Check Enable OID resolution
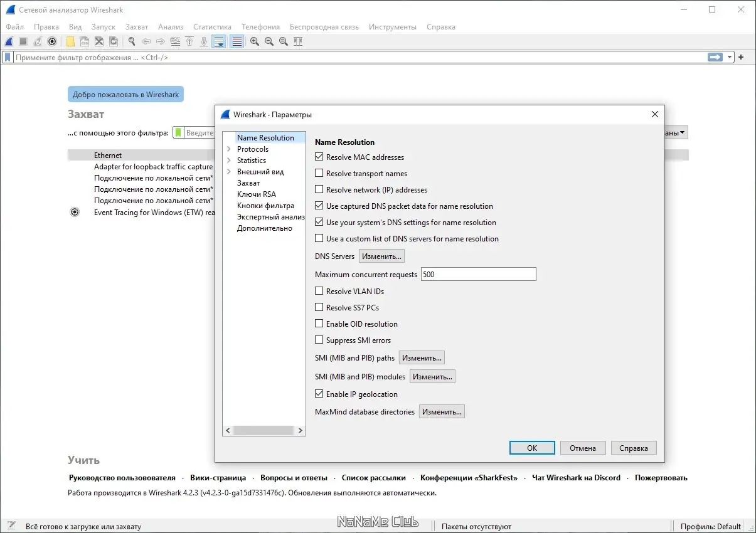756x533 pixels. pos(319,324)
